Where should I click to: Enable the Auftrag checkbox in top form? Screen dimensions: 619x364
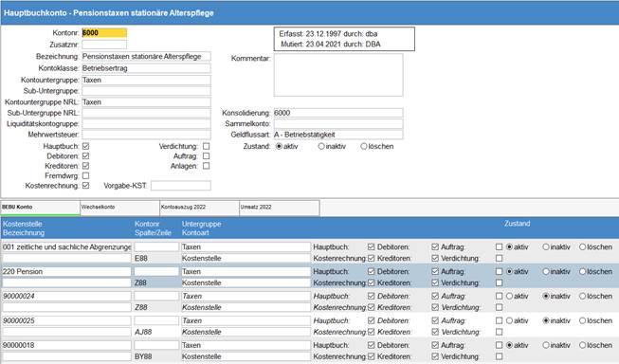[x=206, y=156]
